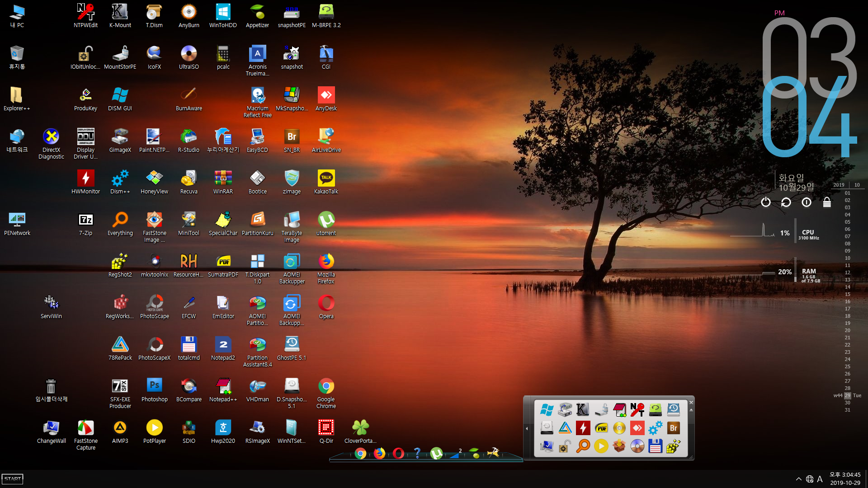The height and width of the screenshot is (488, 868).
Task: Click the START button on taskbar
Action: 13,479
